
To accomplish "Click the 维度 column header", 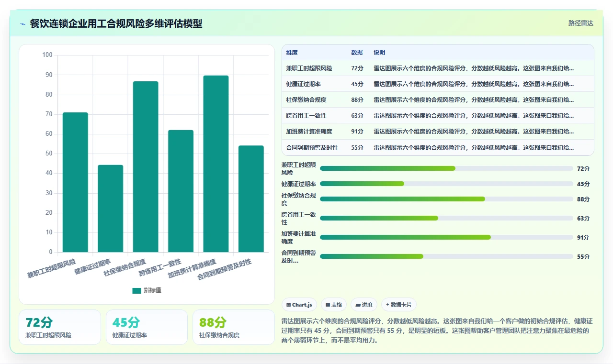I will point(292,53).
